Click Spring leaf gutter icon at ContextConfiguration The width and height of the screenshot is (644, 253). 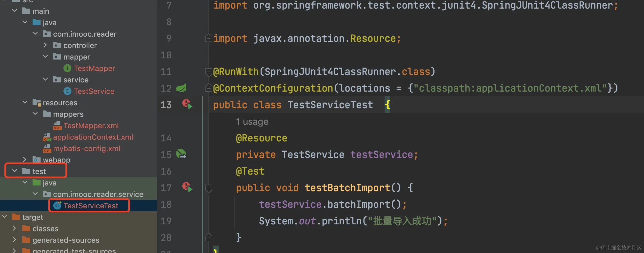point(181,88)
